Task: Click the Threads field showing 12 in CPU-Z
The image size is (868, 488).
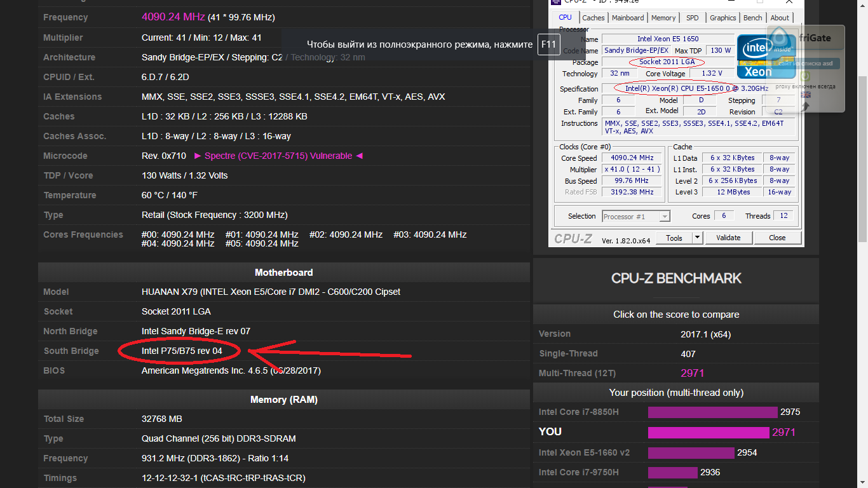Action: point(784,216)
